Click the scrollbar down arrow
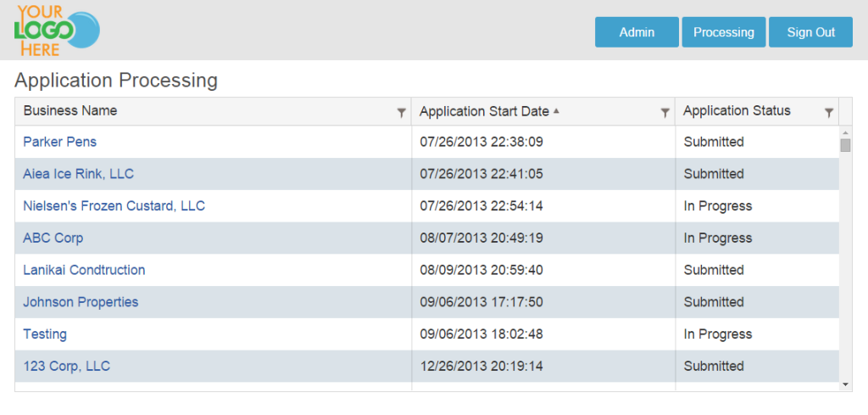The image size is (868, 415). (x=845, y=384)
